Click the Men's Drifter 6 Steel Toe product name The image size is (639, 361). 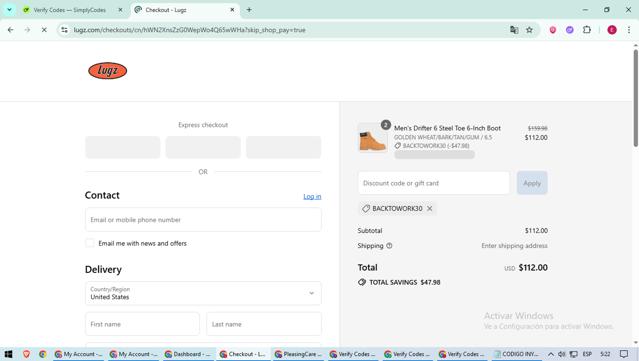pyautogui.click(x=447, y=128)
